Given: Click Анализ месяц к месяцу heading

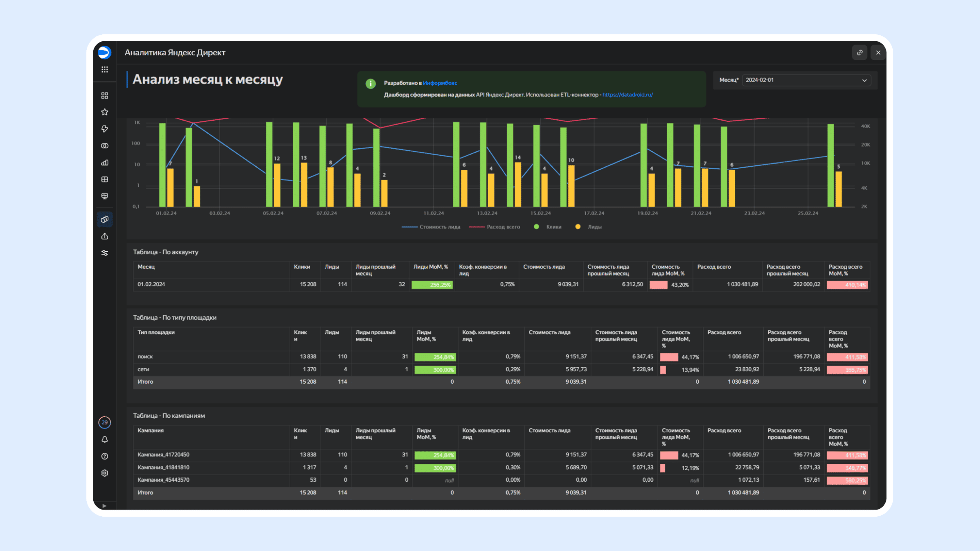Looking at the screenshot, I should coord(208,79).
